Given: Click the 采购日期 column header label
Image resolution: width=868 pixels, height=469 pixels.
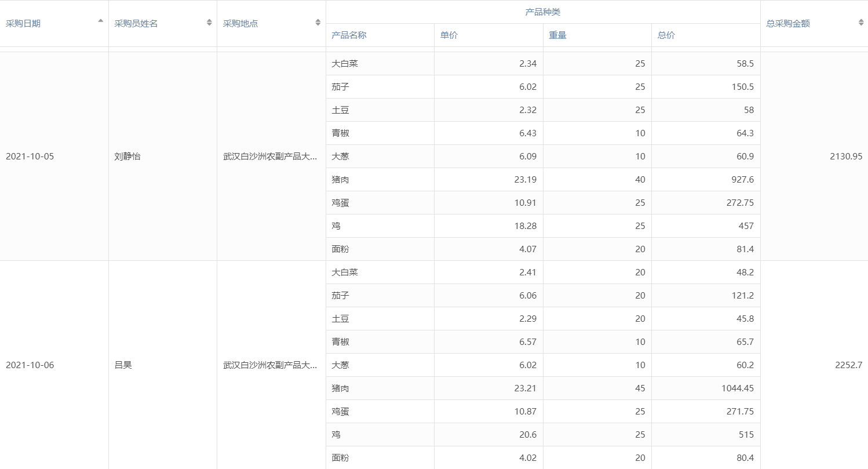Looking at the screenshot, I should click(x=23, y=24).
